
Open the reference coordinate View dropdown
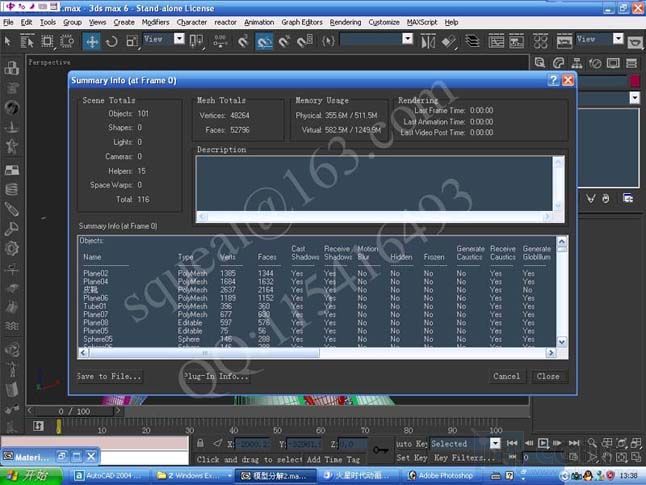coord(179,39)
